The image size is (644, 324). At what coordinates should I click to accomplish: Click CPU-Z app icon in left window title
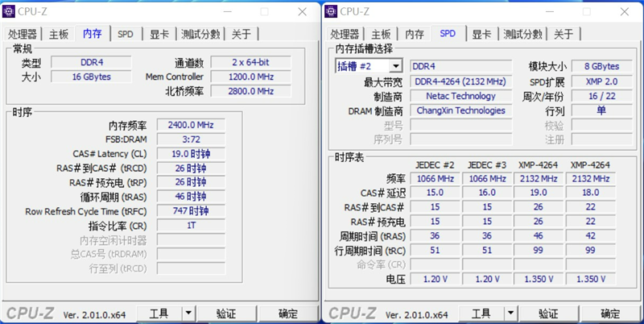point(9,11)
